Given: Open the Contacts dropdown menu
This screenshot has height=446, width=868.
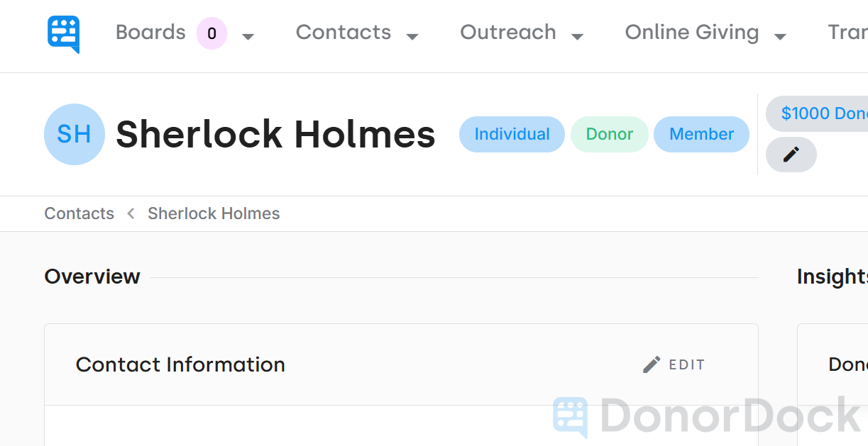Looking at the screenshot, I should pyautogui.click(x=412, y=35).
